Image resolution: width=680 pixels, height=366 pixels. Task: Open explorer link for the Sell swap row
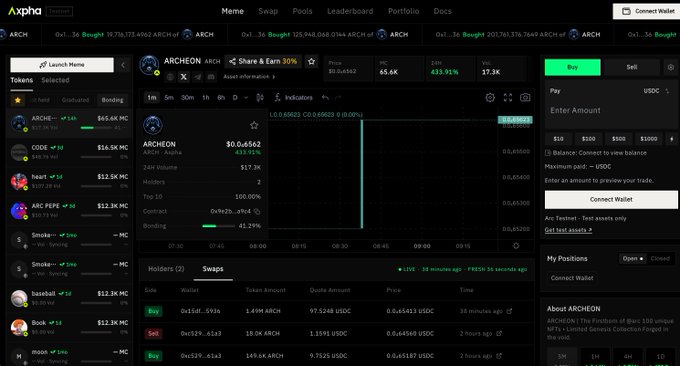[x=499, y=333]
